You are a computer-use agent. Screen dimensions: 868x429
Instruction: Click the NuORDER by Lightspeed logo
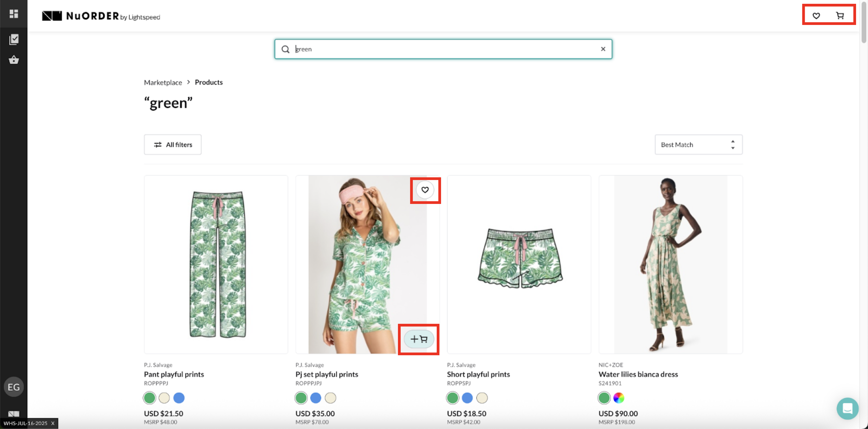pyautogui.click(x=101, y=15)
